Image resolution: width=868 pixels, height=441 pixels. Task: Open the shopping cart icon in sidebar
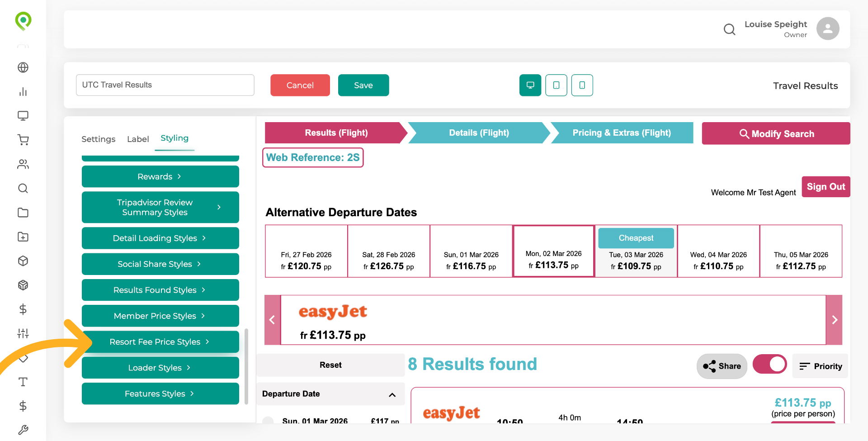(23, 140)
